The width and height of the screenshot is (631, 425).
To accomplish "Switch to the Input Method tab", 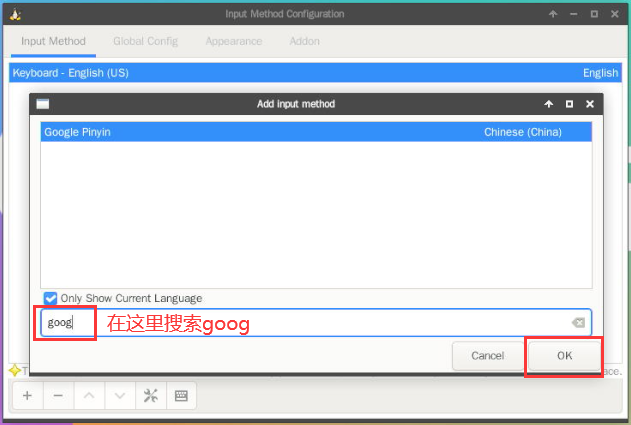I will pos(53,41).
